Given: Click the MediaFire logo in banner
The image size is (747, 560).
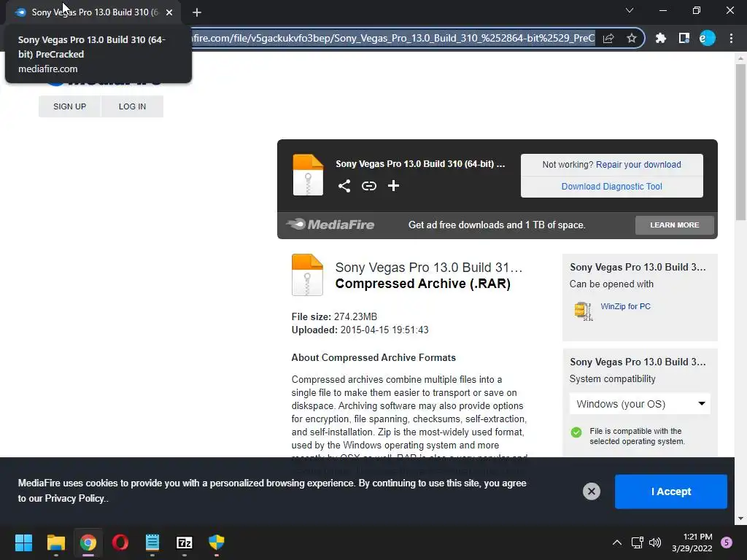Looking at the screenshot, I should 330,225.
